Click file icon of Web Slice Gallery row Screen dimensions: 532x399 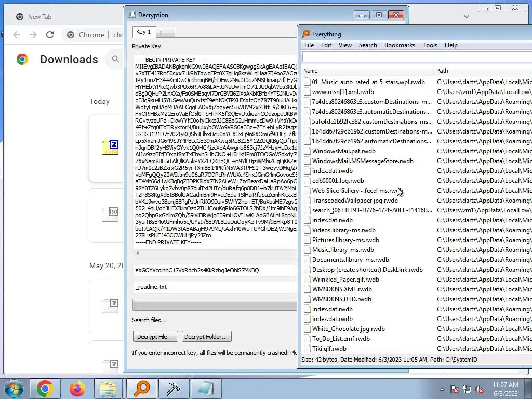(307, 191)
